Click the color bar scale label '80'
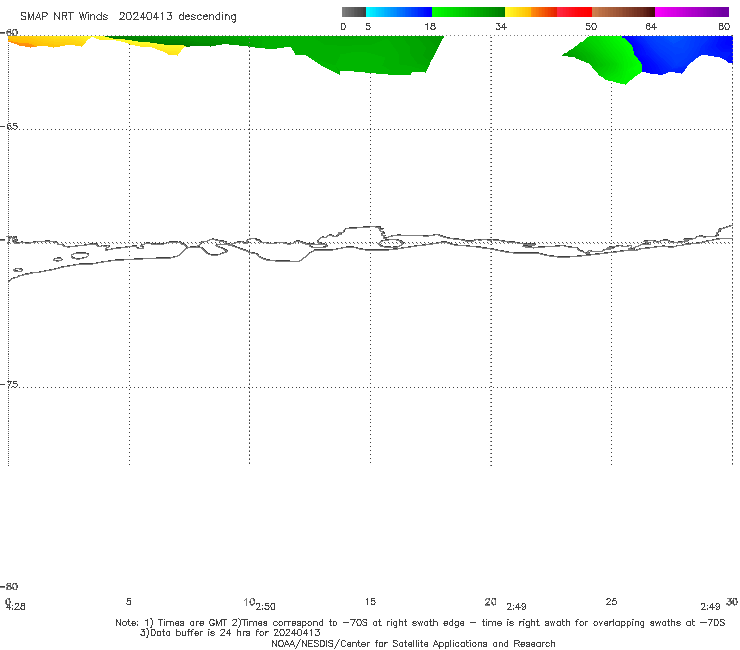Viewport: 740px width, 650px height. (x=724, y=26)
